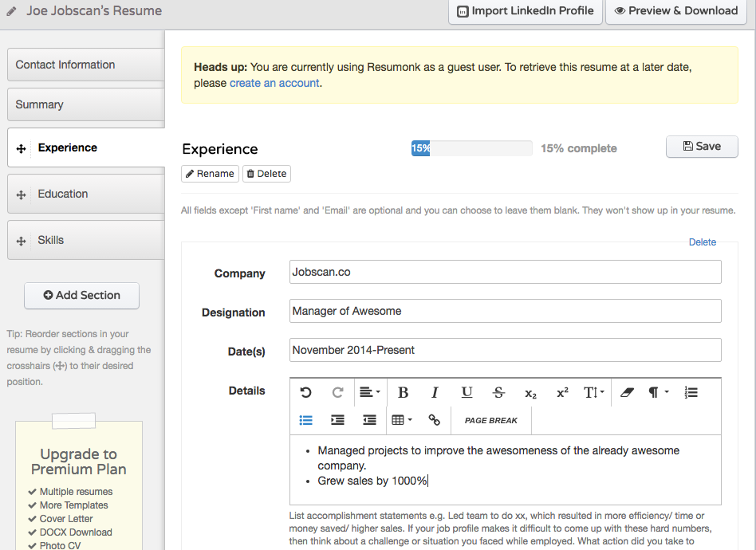
Task: Open the insert table dropdown
Action: pyautogui.click(x=402, y=420)
